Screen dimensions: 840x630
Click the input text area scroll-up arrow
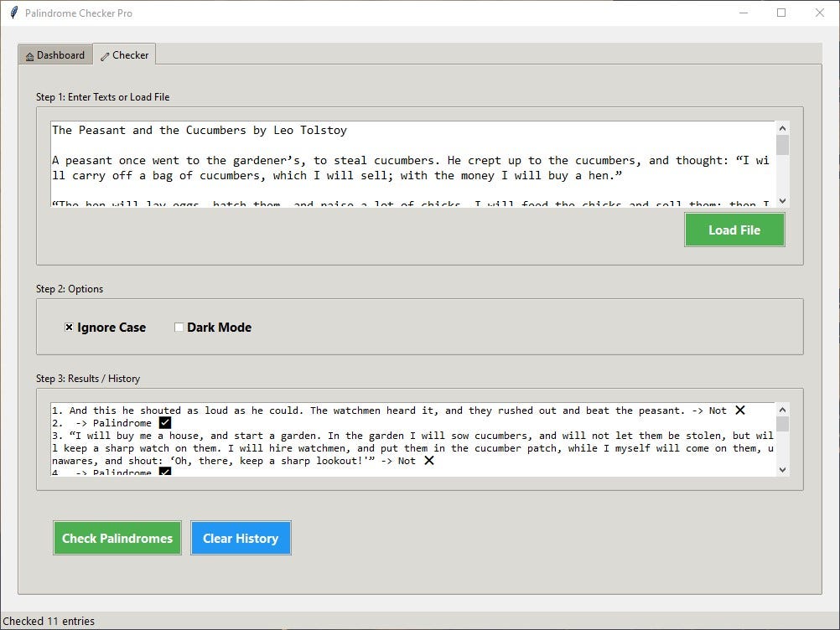tap(782, 128)
